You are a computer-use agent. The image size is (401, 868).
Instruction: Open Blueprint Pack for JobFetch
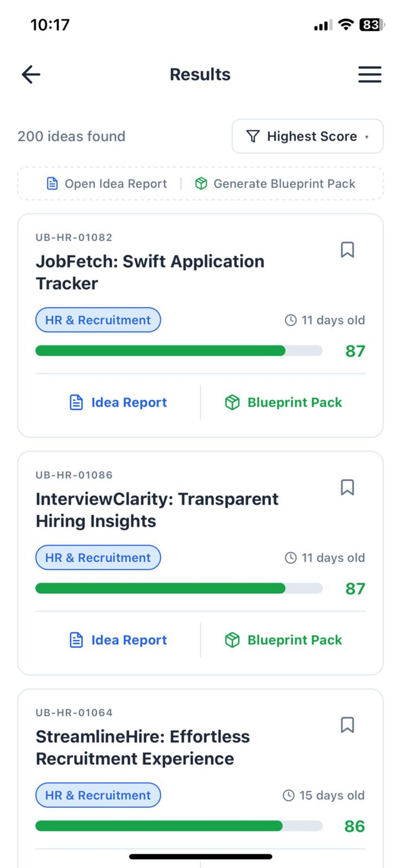[283, 402]
